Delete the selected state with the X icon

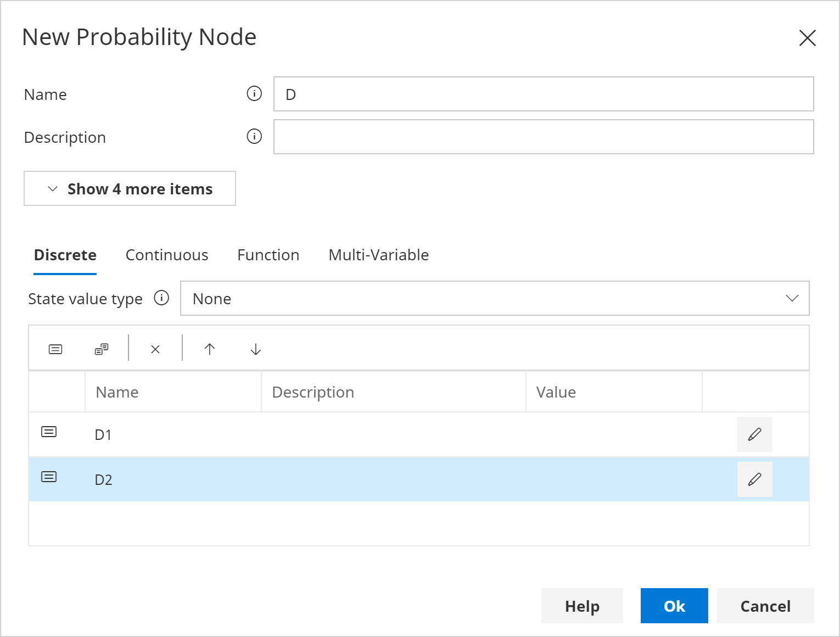point(155,348)
